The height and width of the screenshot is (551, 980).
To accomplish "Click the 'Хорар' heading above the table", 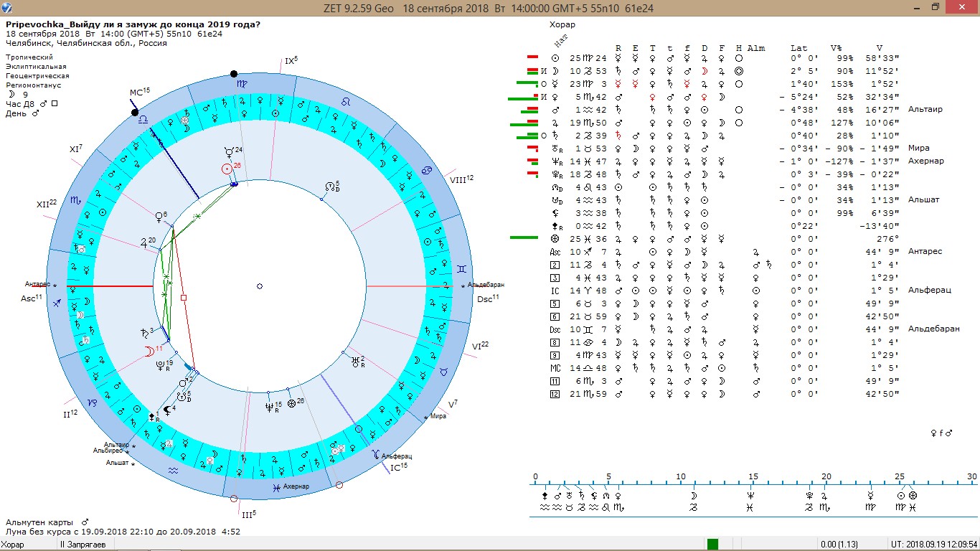I will (562, 24).
